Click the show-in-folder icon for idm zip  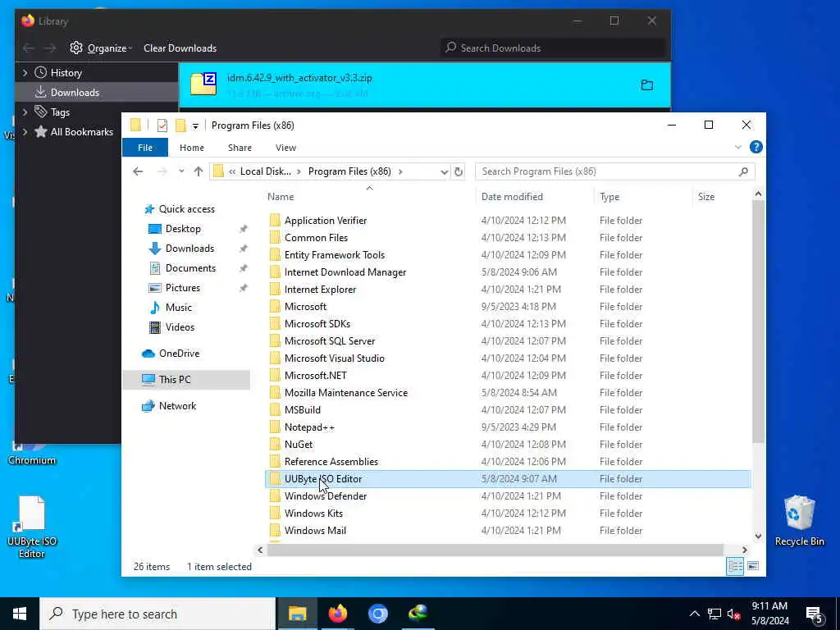point(647,85)
